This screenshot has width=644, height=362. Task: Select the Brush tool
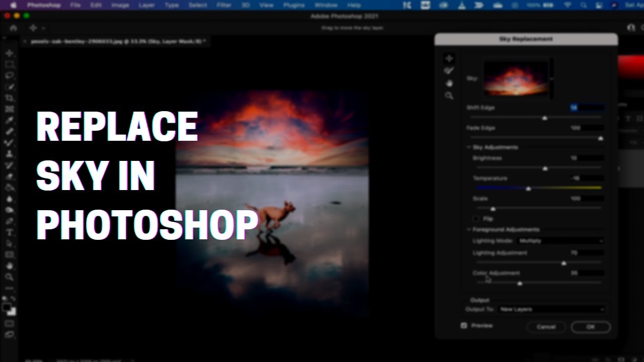10,143
